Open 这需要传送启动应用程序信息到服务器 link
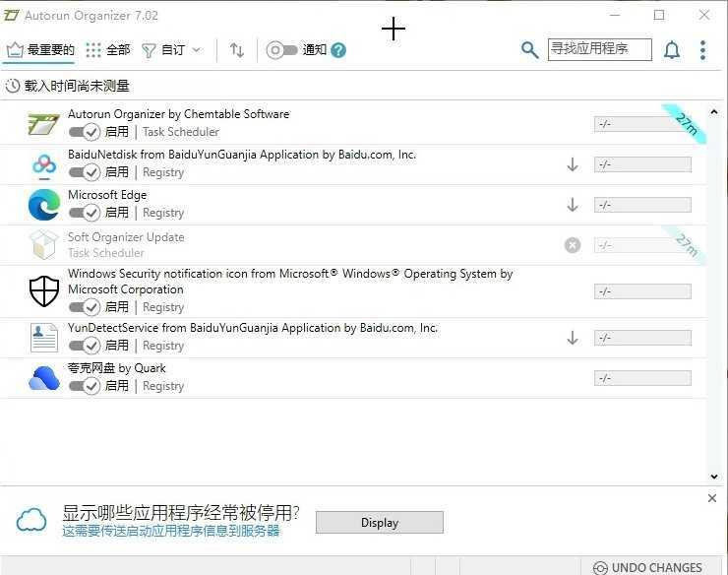The height and width of the screenshot is (575, 728). [x=171, y=531]
